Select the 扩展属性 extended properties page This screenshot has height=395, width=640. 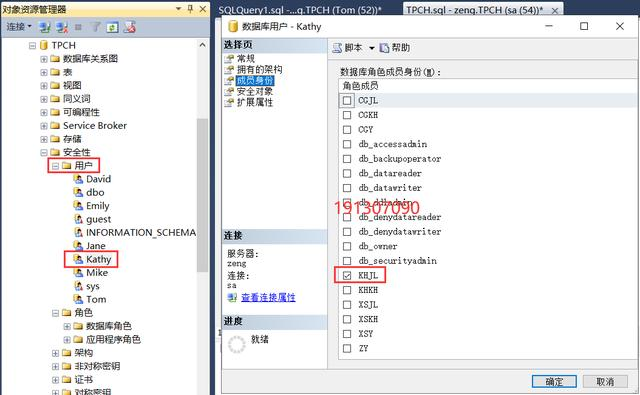[255, 102]
